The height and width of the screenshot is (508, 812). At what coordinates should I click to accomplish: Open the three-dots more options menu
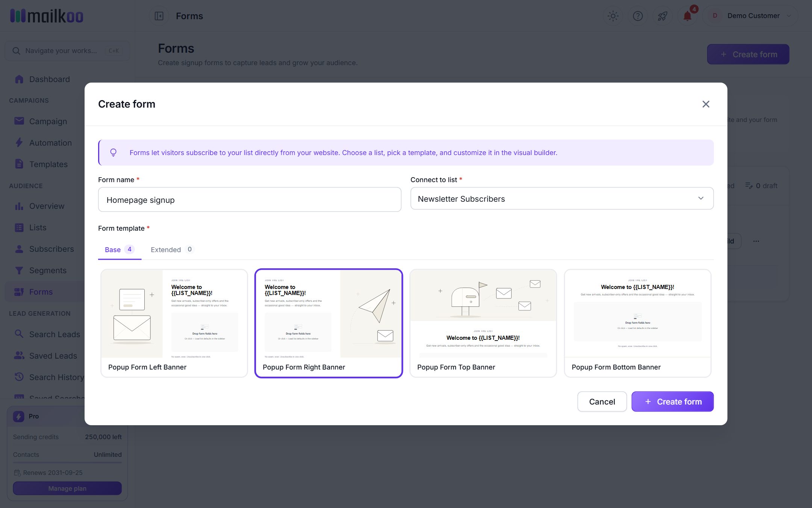756,241
